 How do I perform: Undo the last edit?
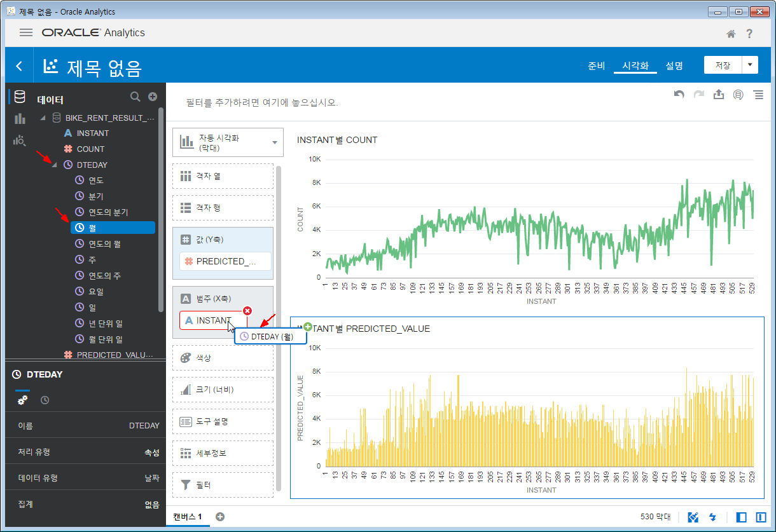[x=679, y=95]
